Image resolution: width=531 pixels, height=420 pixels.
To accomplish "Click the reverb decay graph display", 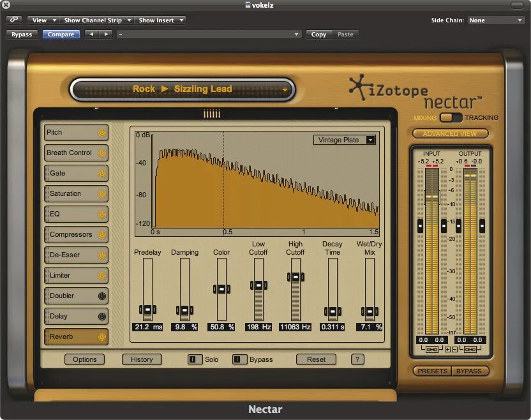I will pos(257,184).
